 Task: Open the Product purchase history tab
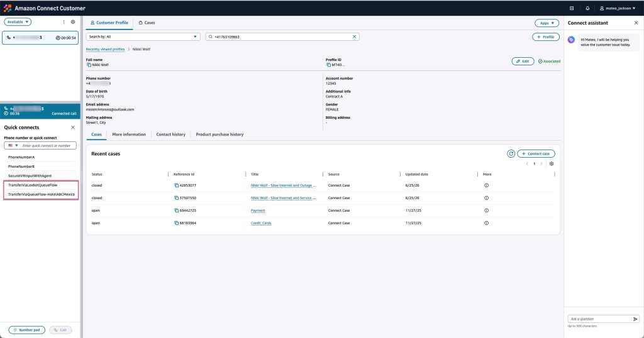tap(219, 134)
